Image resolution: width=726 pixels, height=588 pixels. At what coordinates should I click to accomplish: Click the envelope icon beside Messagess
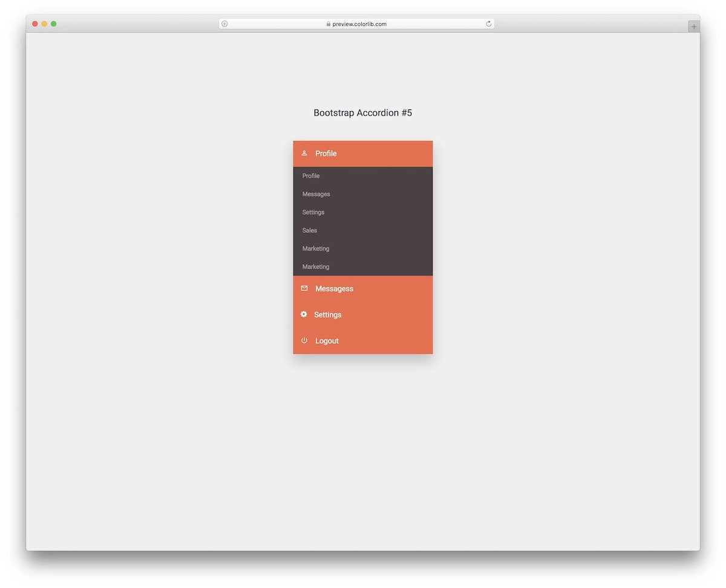pyautogui.click(x=304, y=289)
